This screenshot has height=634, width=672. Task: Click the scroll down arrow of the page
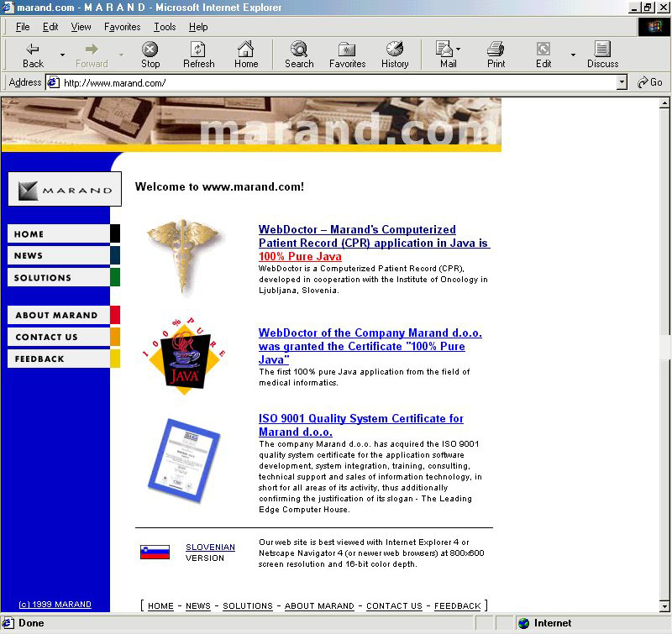(x=664, y=606)
